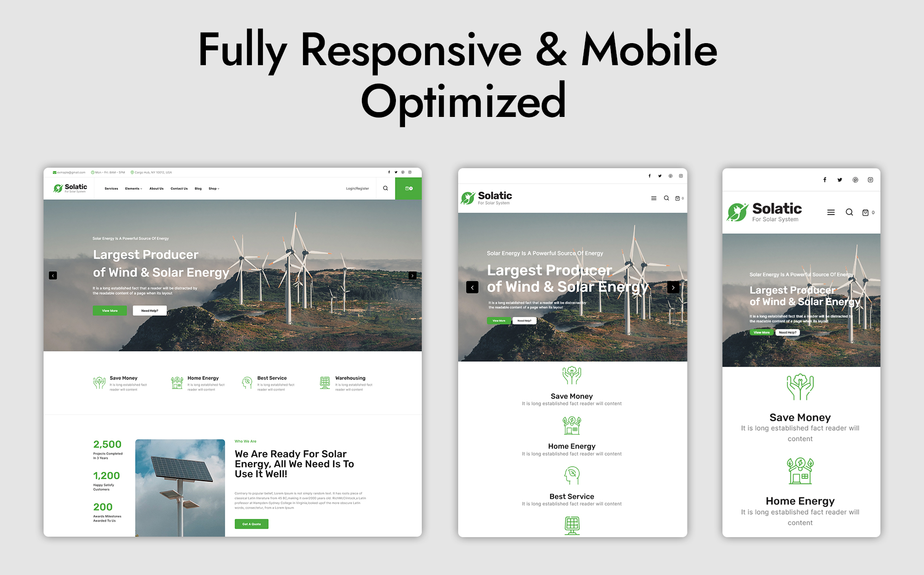
Task: Click the Get A Quote button
Action: click(251, 524)
